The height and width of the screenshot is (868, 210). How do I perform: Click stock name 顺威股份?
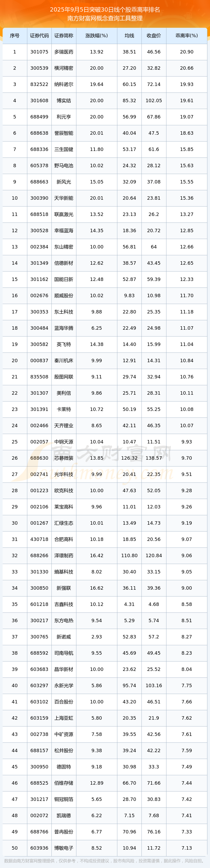[x=64, y=296]
